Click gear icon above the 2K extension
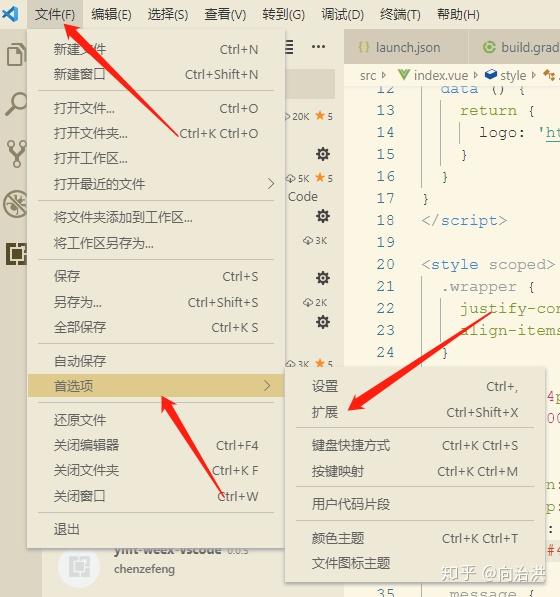The width and height of the screenshot is (560, 597). point(323,278)
